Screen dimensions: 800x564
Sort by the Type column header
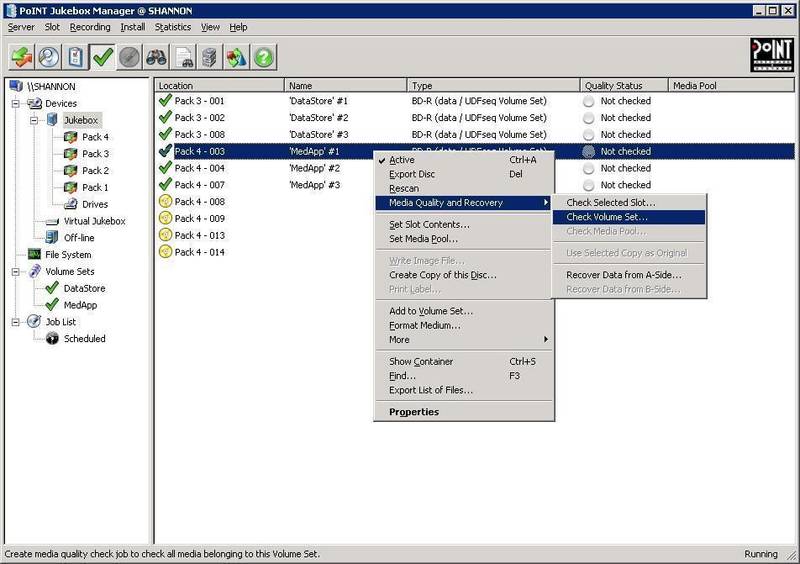pos(493,86)
